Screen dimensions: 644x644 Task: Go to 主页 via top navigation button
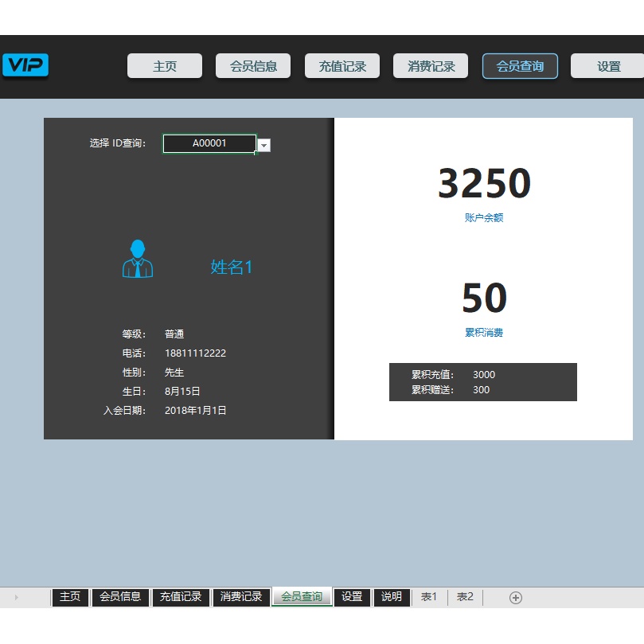pyautogui.click(x=165, y=66)
